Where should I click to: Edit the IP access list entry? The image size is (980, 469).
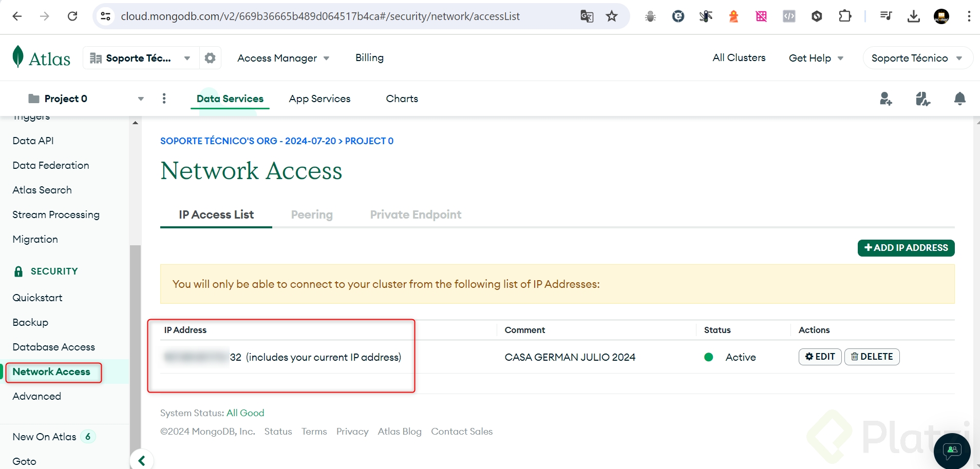(820, 357)
